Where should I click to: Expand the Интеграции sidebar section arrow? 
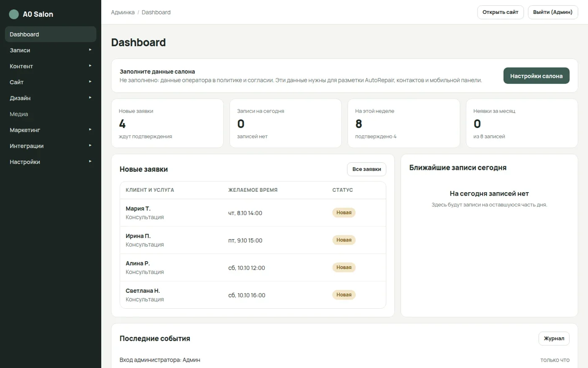[90, 146]
